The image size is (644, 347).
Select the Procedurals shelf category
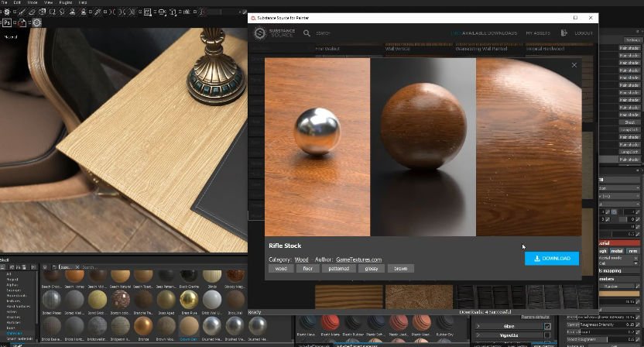coord(16,295)
